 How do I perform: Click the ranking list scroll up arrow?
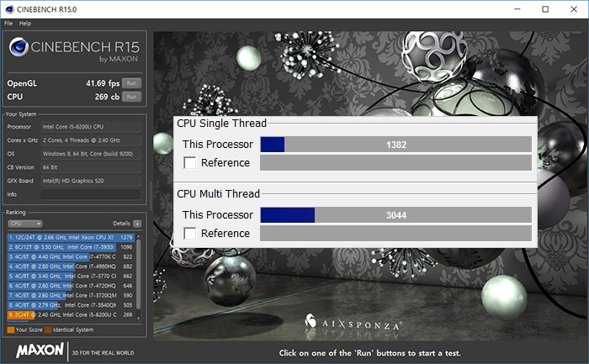pos(138,236)
